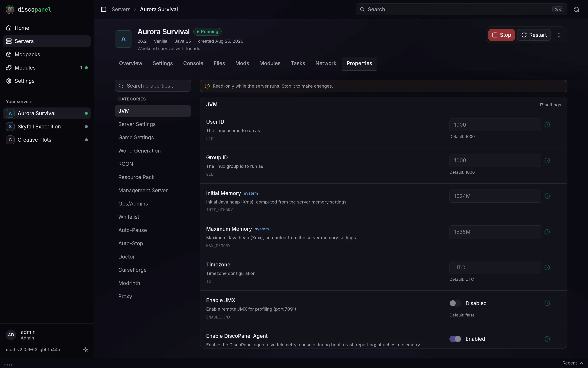Open sidebar Settings page
Viewport: 588px width, 368px height.
[x=47, y=81]
